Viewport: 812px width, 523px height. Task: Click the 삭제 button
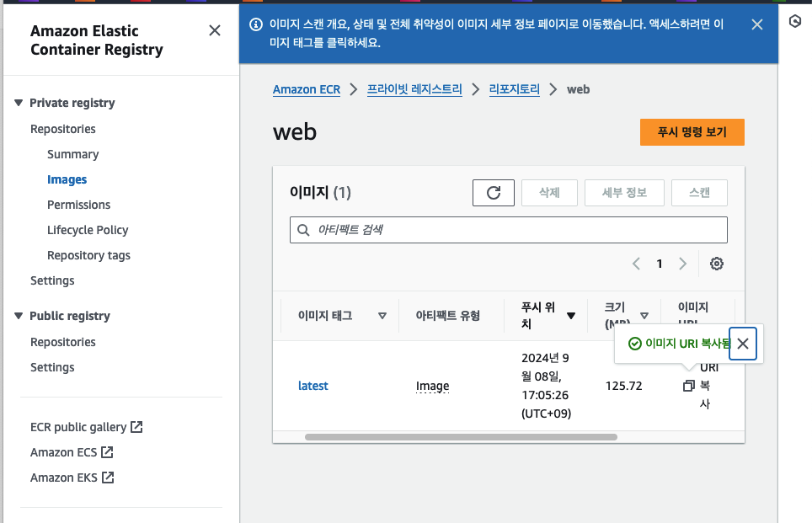click(549, 193)
